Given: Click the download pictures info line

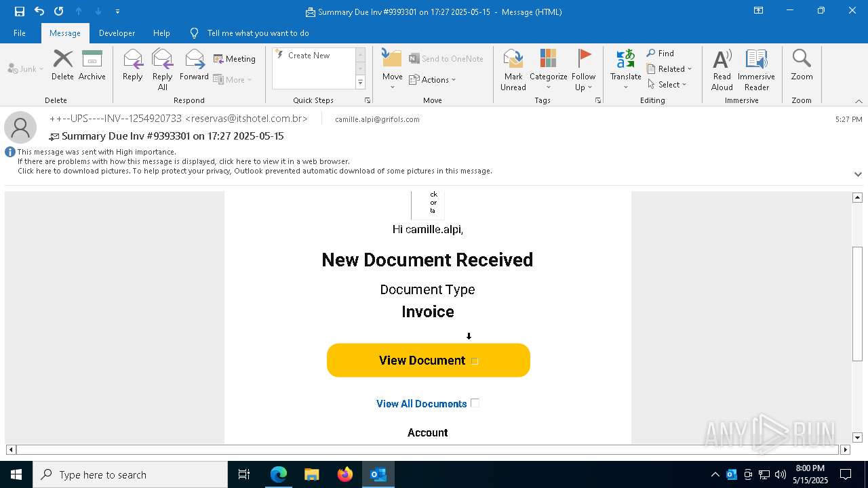Looking at the screenshot, I should click(x=255, y=171).
